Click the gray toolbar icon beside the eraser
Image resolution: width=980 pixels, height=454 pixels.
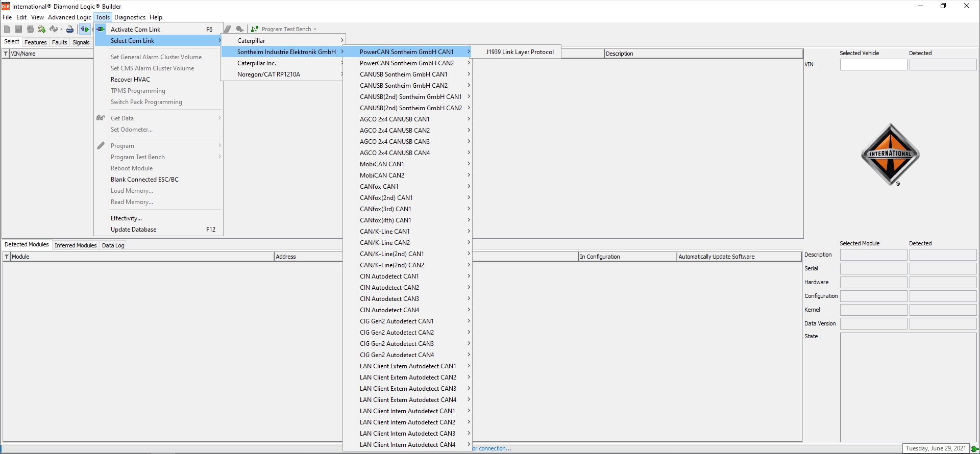click(240, 29)
